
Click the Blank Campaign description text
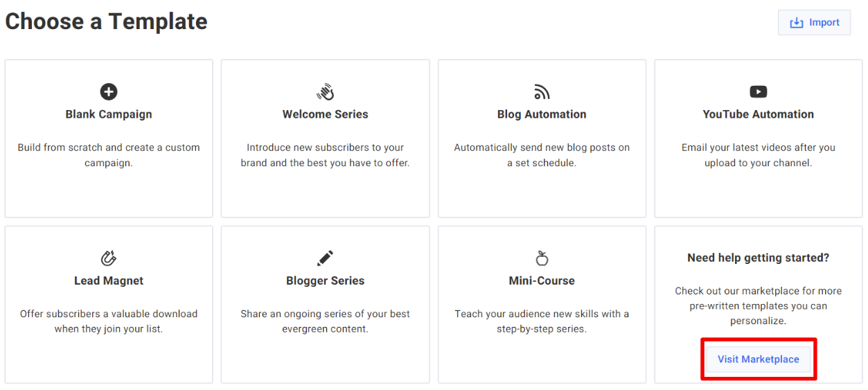pos(109,155)
